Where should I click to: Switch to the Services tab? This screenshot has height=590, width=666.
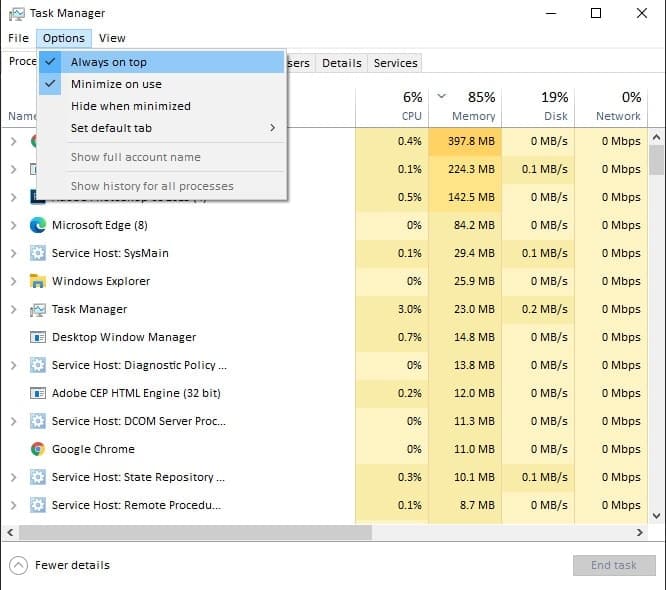tap(395, 63)
